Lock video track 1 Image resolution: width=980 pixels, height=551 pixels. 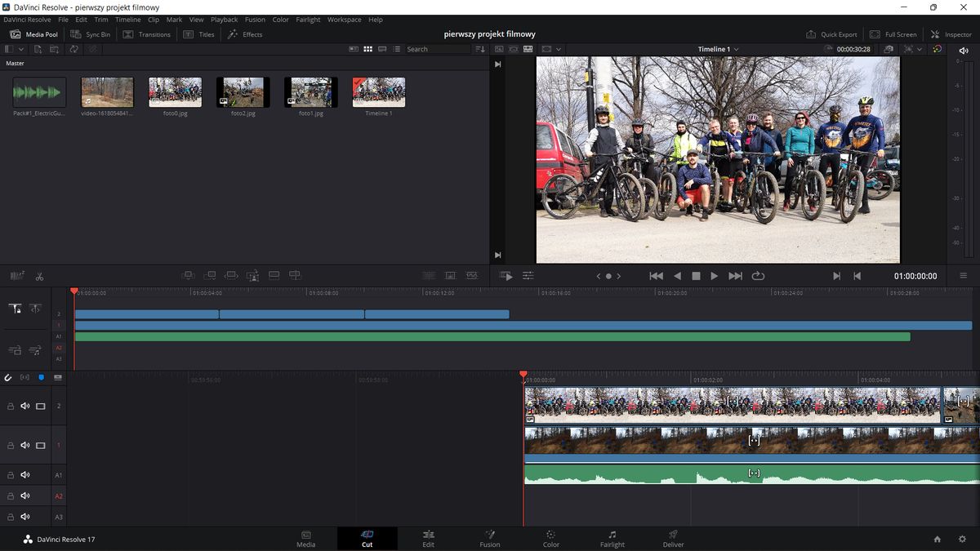click(10, 445)
